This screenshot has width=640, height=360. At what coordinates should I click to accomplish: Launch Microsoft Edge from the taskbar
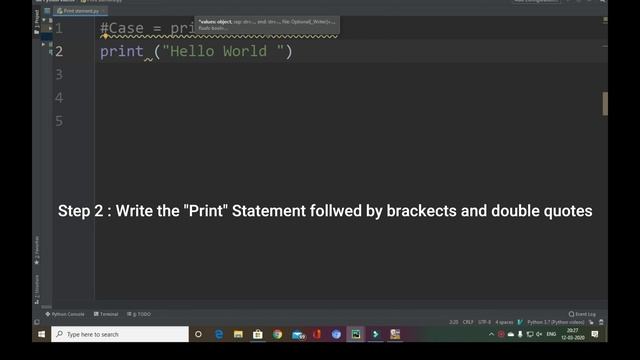[219, 334]
